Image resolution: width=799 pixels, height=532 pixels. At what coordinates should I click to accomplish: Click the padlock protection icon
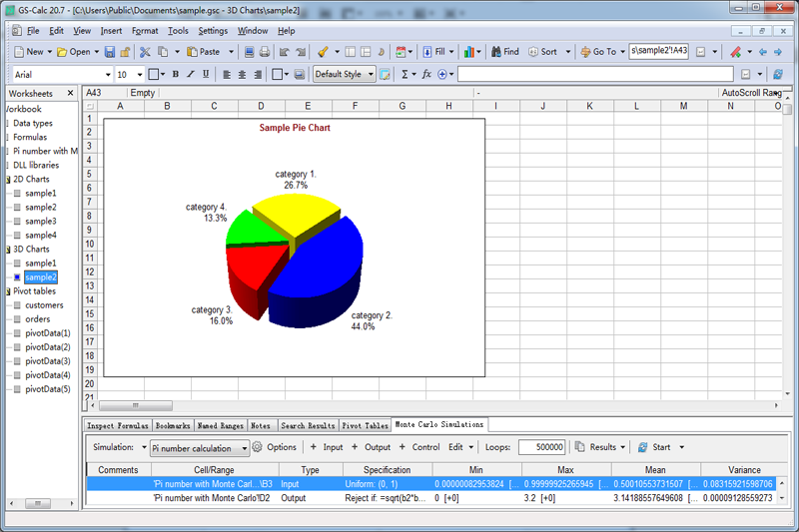tap(125, 52)
